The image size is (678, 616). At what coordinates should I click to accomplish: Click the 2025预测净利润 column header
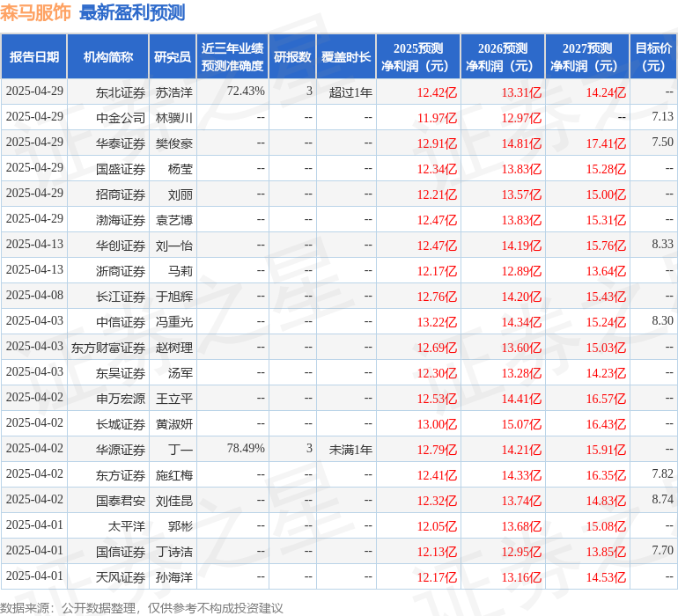(x=417, y=56)
